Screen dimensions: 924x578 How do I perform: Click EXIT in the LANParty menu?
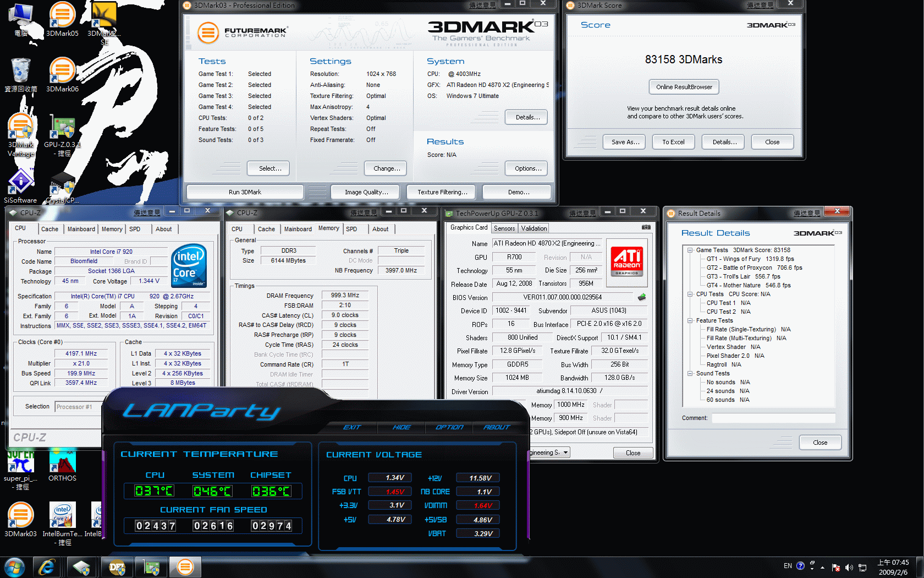[x=352, y=427]
